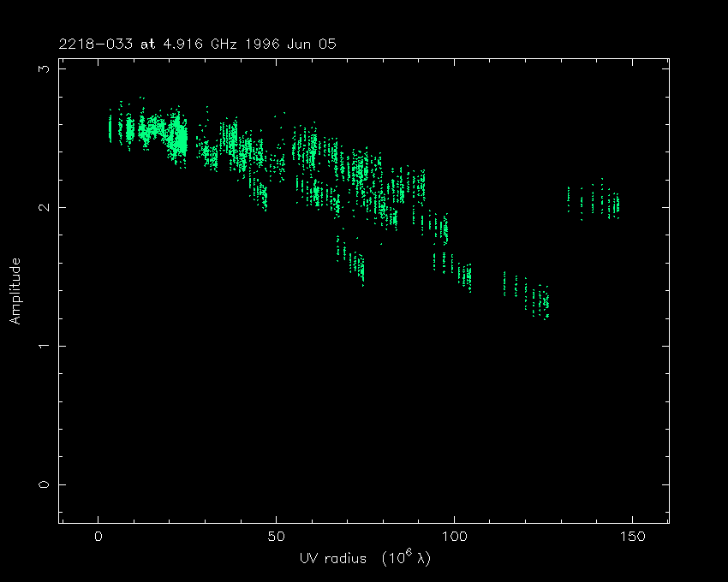Click the y-axis tick label '2'
This screenshot has height=582, width=728.
pos(46,207)
